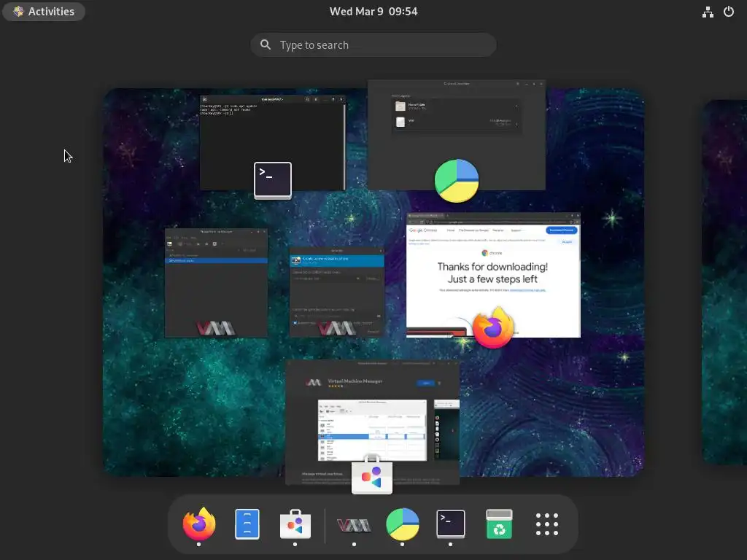Select the Virtual Machine Manager window with the highlighted row
The height and width of the screenshot is (560, 747).
[216, 283]
